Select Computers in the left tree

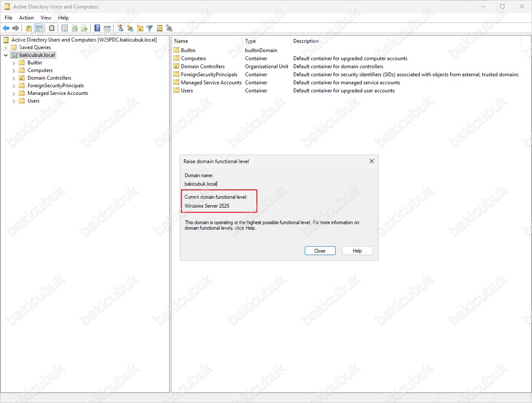coord(40,70)
